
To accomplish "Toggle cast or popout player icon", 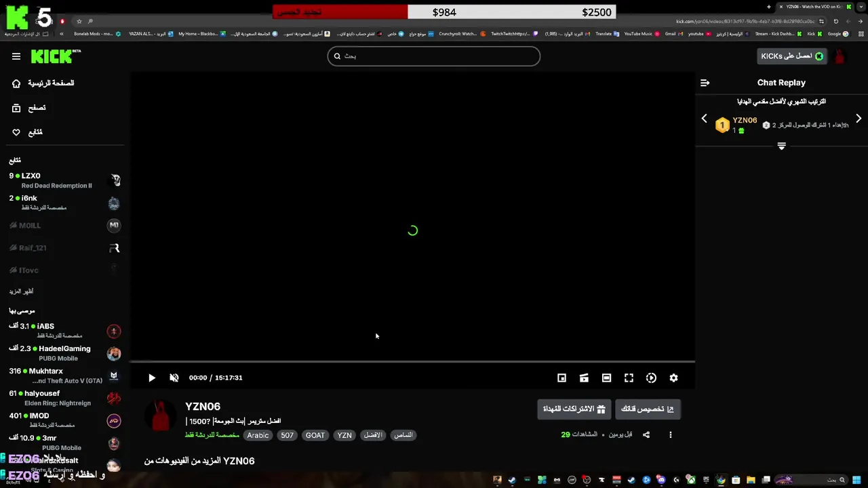I will pyautogui.click(x=584, y=378).
